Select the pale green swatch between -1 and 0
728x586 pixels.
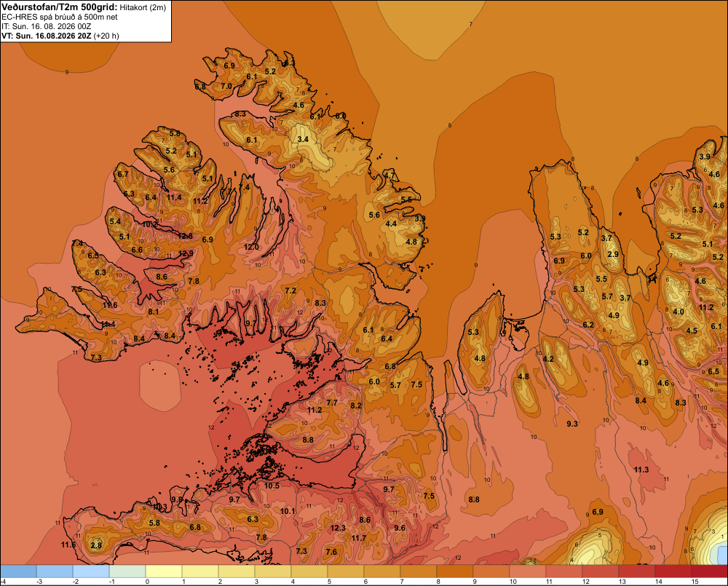click(x=127, y=571)
